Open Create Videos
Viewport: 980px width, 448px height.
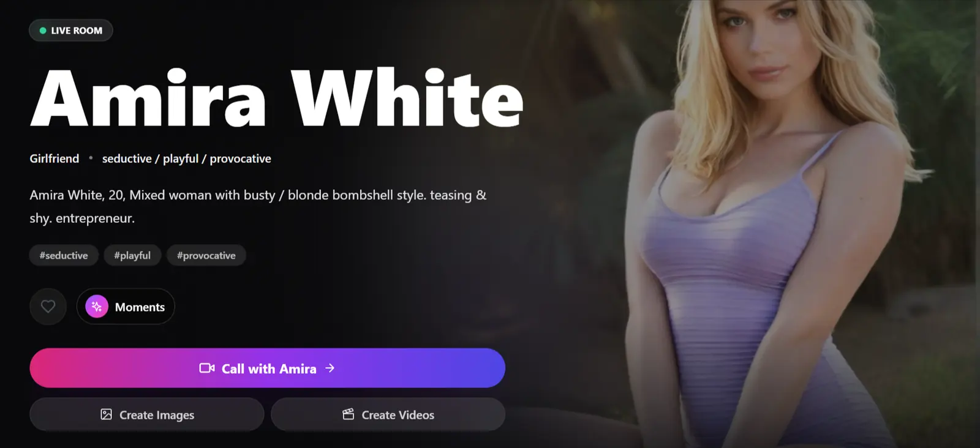388,414
